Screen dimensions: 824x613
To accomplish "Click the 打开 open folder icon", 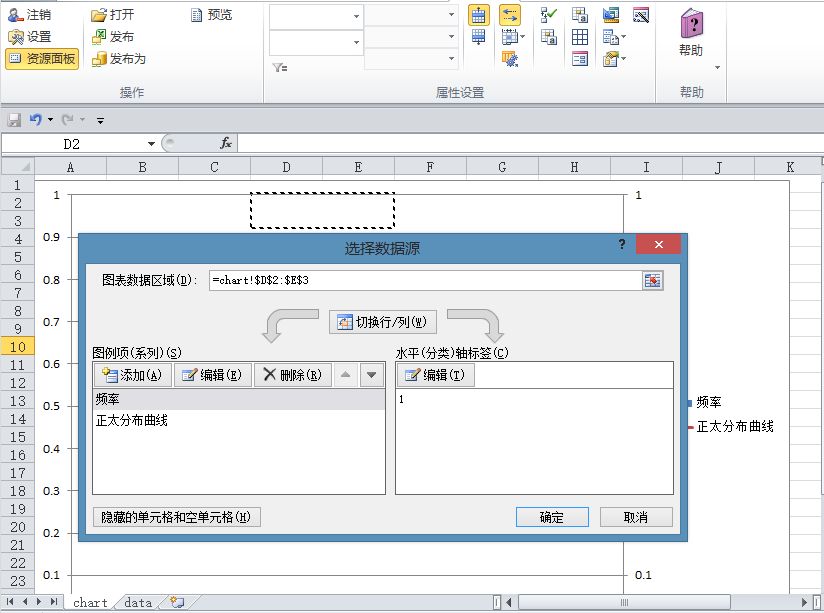I will coord(98,15).
